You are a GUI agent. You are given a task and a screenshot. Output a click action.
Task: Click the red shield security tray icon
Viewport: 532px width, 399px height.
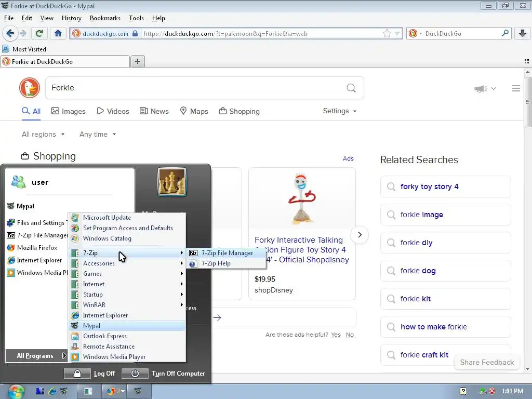493,391
